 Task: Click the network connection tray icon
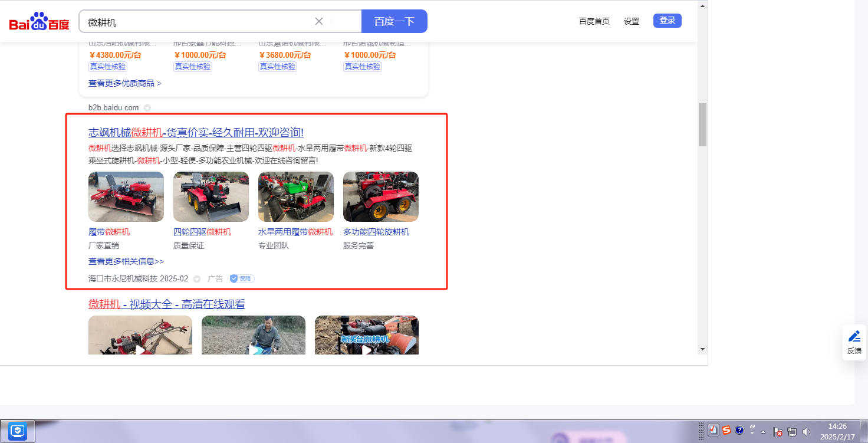point(792,432)
